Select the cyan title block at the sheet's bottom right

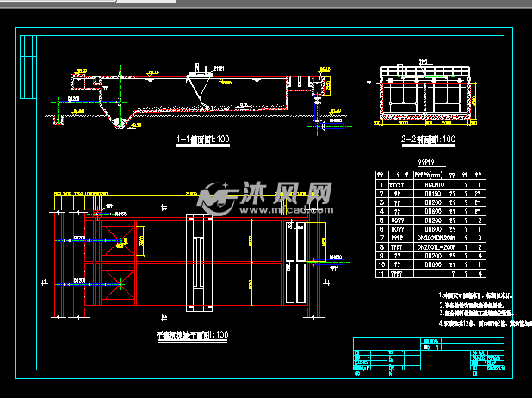pos(429,353)
